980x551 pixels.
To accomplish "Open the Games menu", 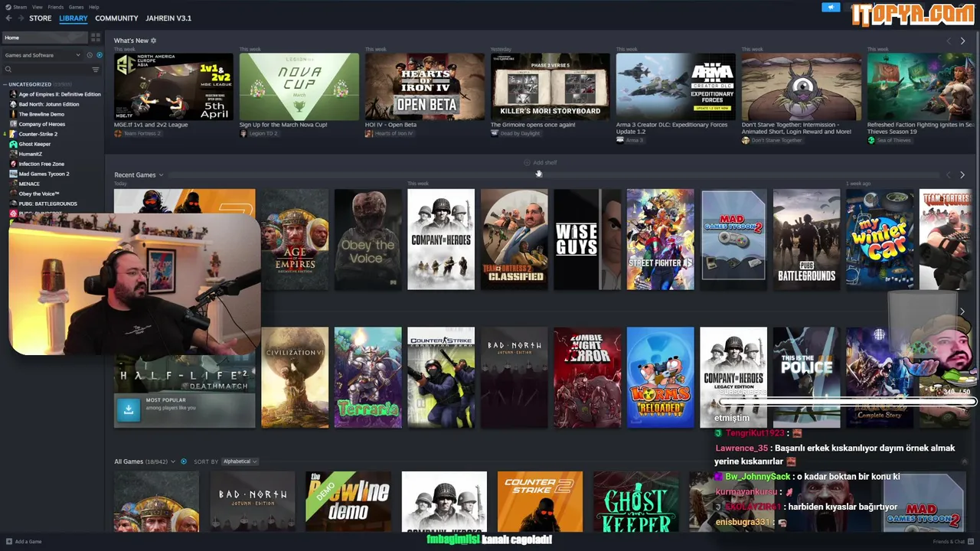I will (77, 7).
